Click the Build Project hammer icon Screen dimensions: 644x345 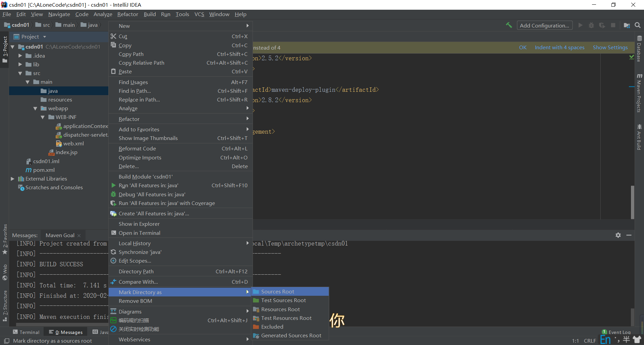point(509,25)
